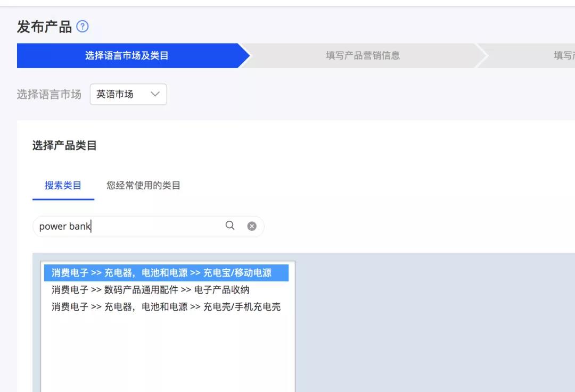
Task: Click the 选择产品类目 section heading
Action: coord(64,145)
